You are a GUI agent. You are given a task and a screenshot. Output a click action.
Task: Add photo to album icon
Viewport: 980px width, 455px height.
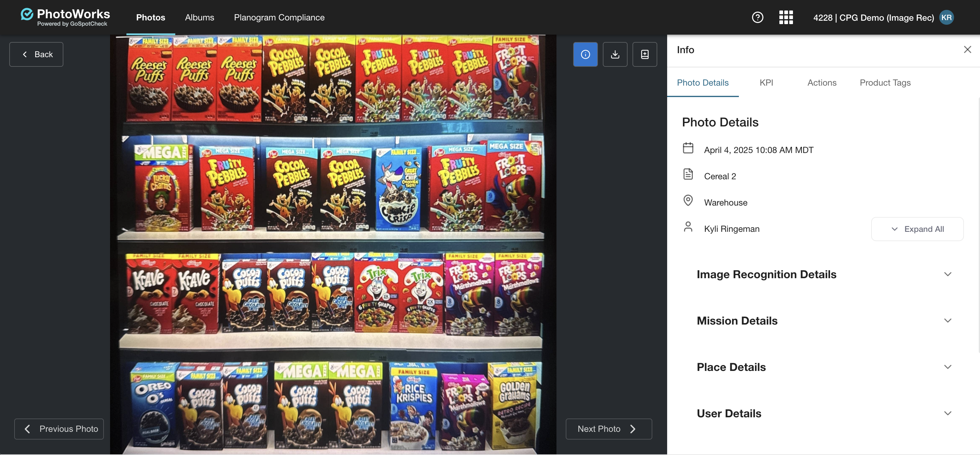tap(645, 54)
